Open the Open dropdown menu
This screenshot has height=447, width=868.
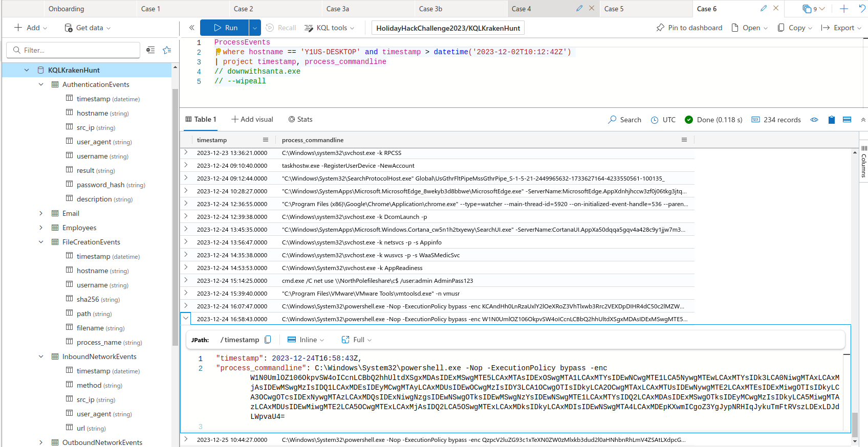point(750,28)
